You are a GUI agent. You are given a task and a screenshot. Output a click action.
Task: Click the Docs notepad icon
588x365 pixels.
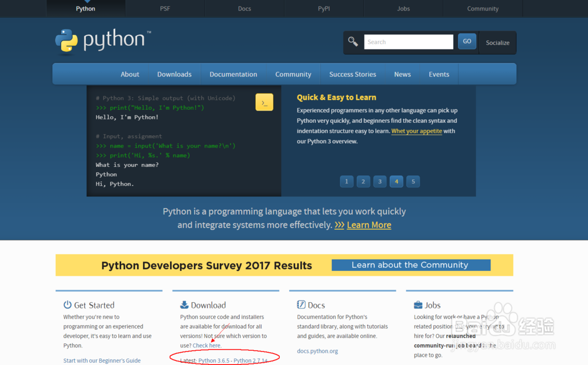tap(301, 304)
